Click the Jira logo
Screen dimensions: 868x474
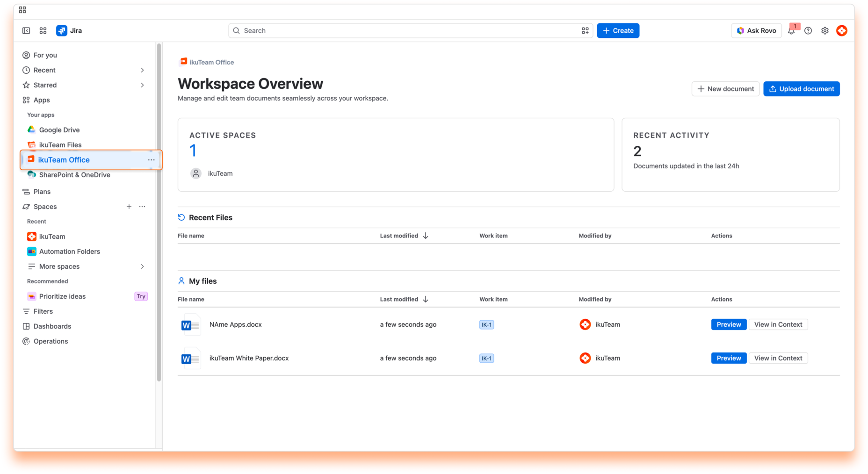61,30
